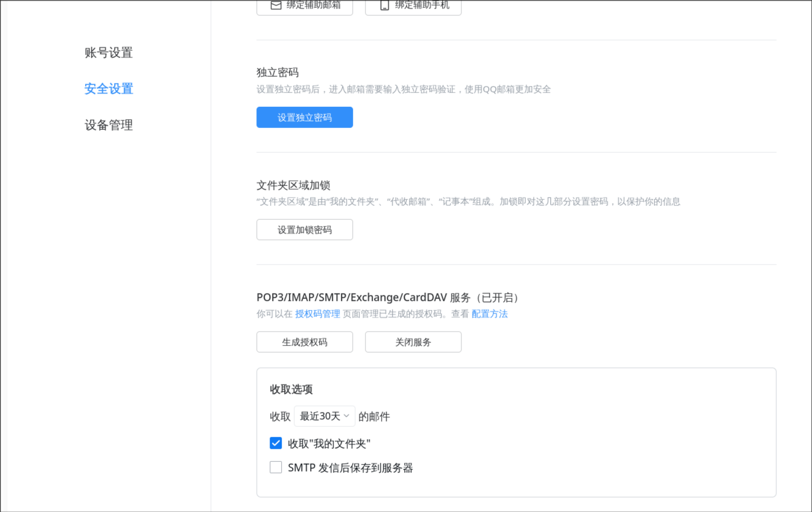Click the POP3/IMAP/SMTP/Exchange/CardDAV 服务 heading
812x512 pixels.
389,298
